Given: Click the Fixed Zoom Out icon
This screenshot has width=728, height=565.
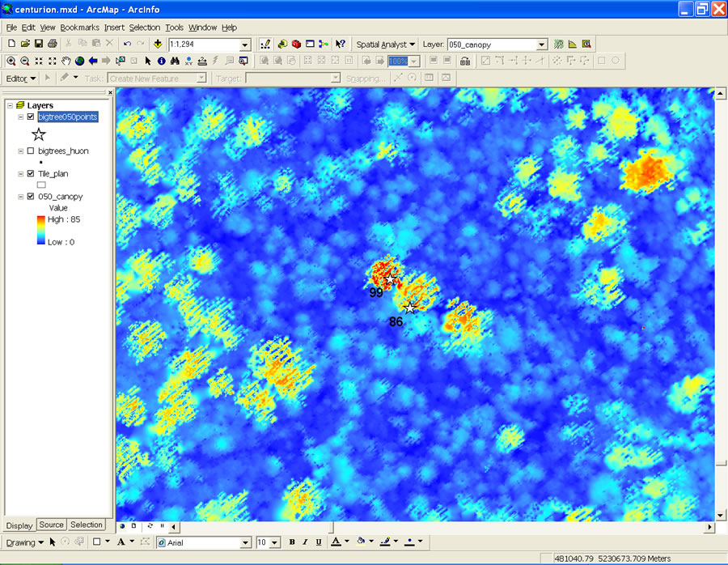Looking at the screenshot, I should [x=53, y=61].
